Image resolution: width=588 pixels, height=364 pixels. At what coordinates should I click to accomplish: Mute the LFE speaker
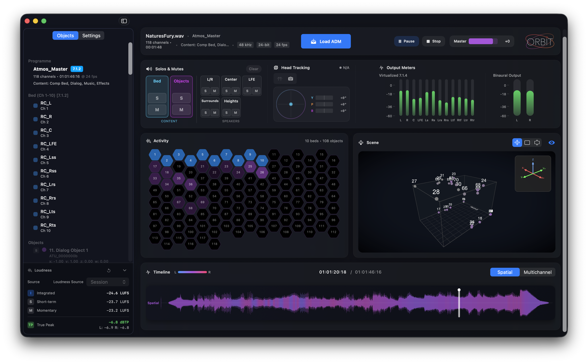[x=256, y=91]
